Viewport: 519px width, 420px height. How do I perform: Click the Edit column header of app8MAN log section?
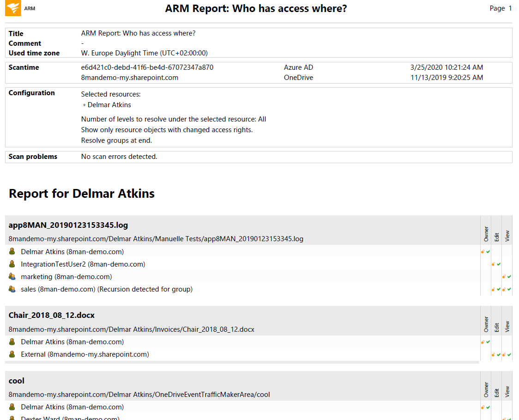coord(496,237)
